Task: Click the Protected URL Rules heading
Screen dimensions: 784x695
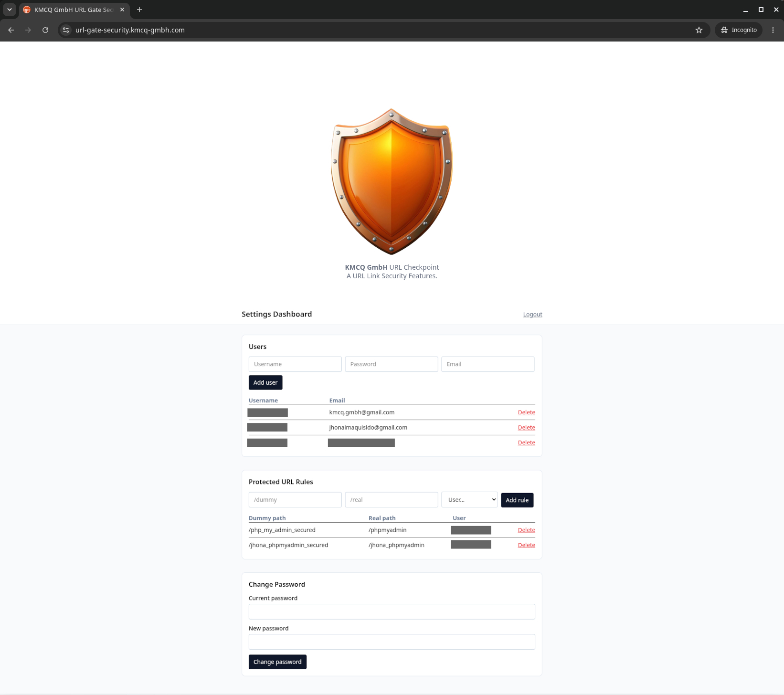Action: pyautogui.click(x=281, y=482)
